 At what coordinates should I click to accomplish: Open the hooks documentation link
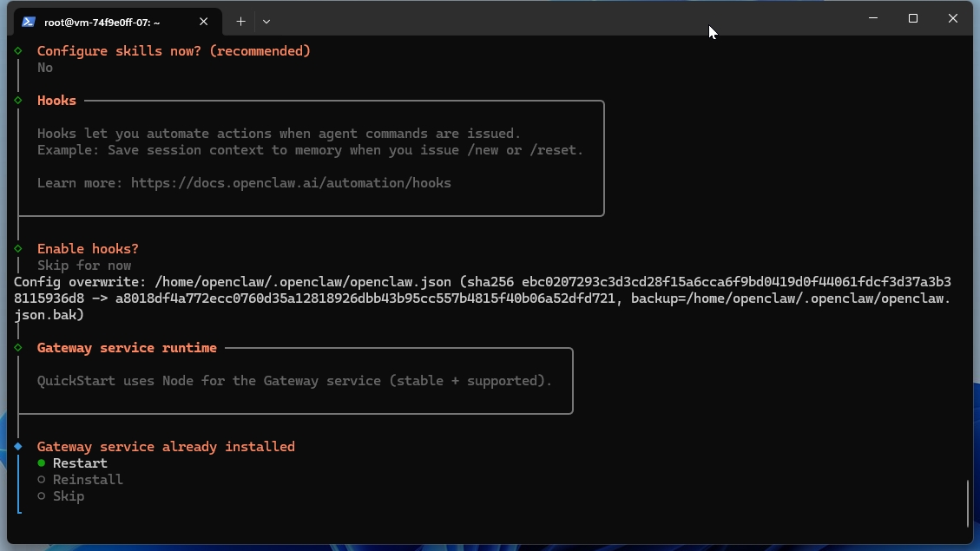291,182
